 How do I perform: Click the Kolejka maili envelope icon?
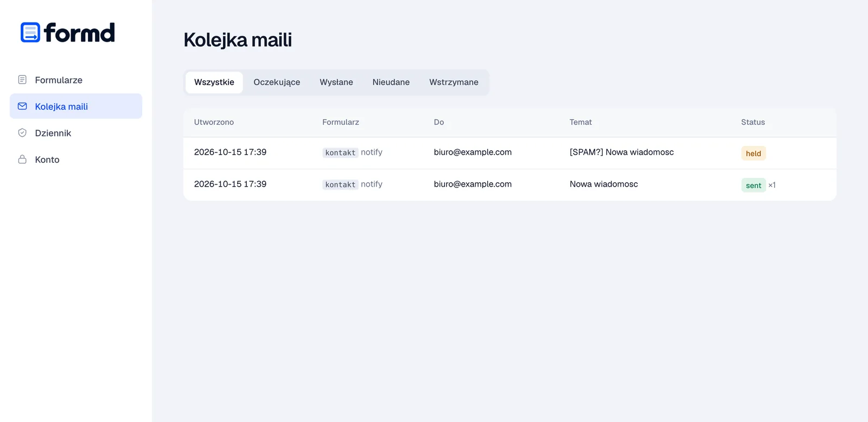point(22,106)
